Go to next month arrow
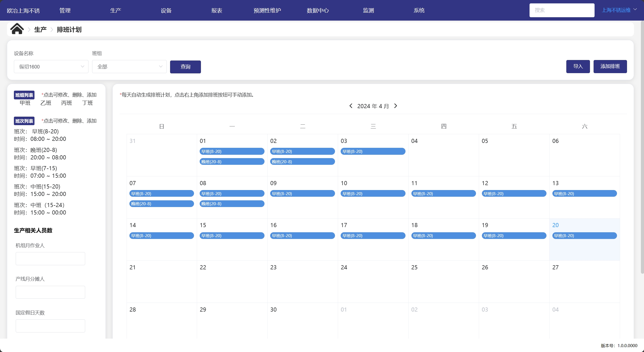The height and width of the screenshot is (352, 644). pos(396,106)
